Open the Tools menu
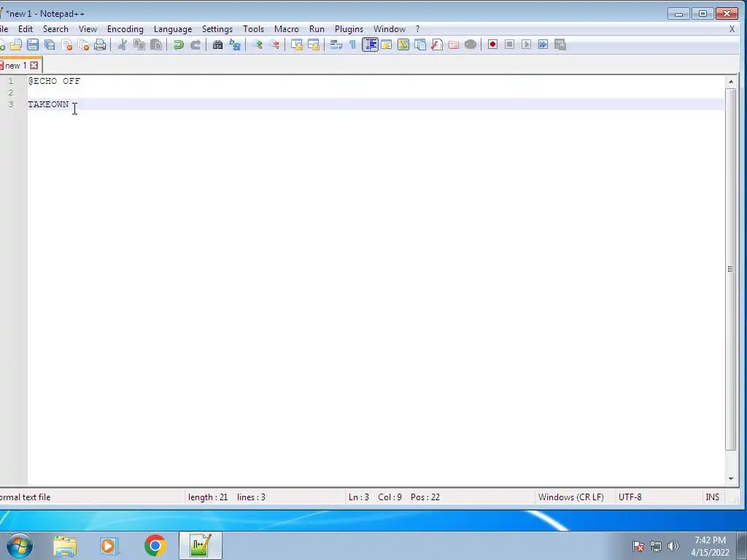This screenshot has width=747, height=560. tap(253, 29)
